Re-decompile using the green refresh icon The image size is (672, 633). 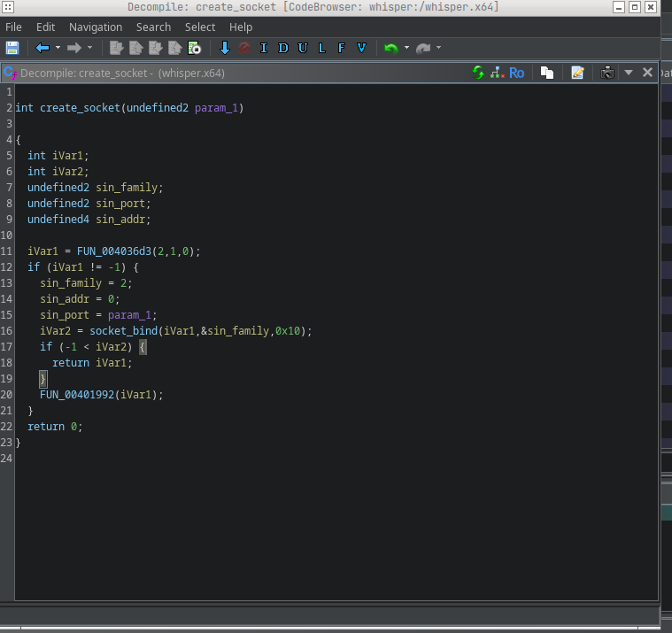[478, 73]
